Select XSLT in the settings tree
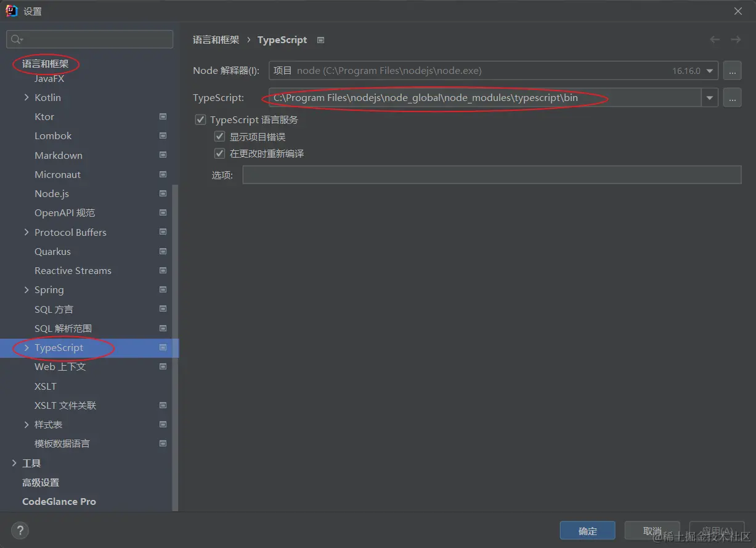756x548 pixels. coord(46,386)
